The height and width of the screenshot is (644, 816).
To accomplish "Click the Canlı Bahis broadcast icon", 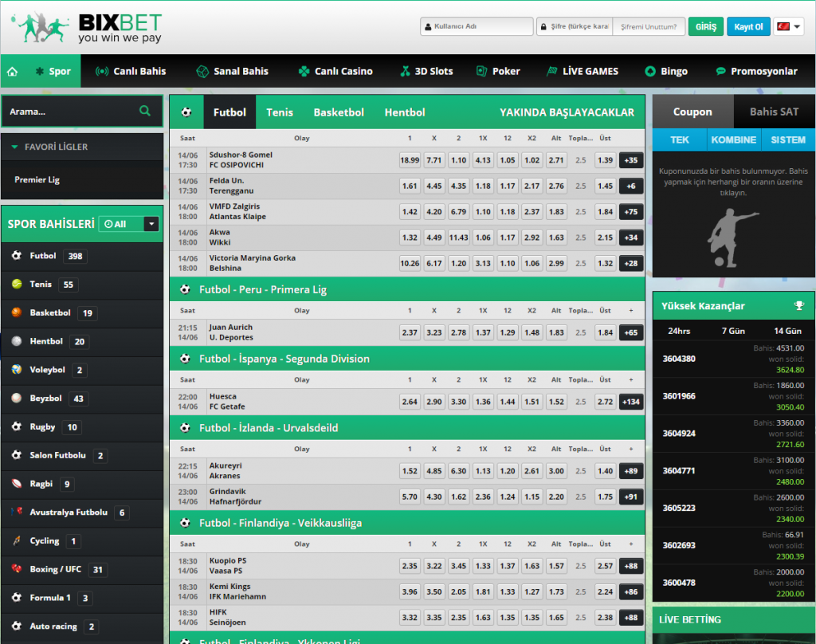I will click(x=102, y=71).
